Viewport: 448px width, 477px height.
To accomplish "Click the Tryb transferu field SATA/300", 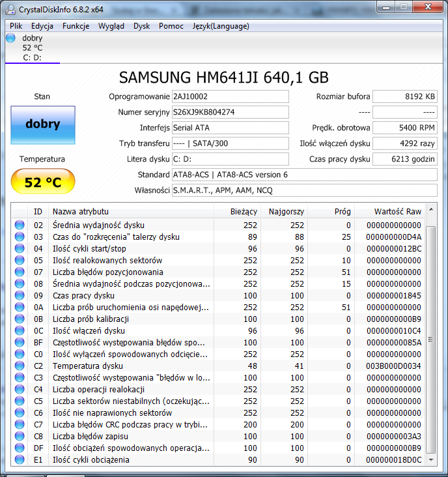I will [x=231, y=143].
